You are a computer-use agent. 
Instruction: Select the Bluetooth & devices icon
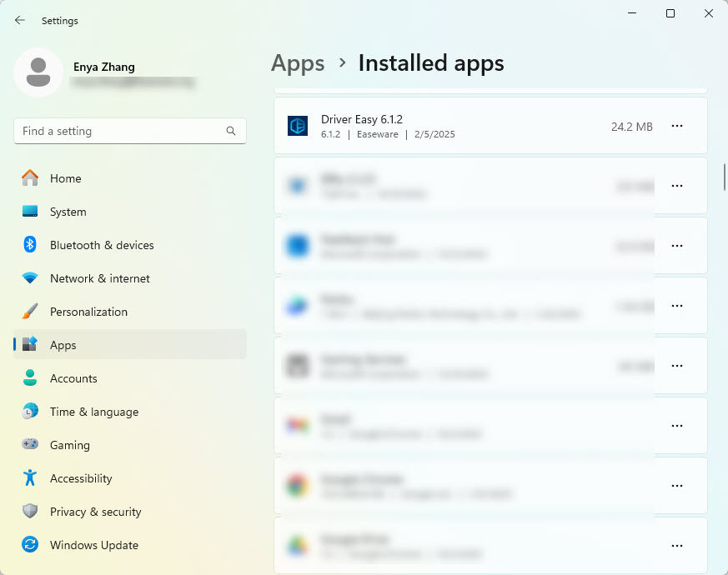30,245
